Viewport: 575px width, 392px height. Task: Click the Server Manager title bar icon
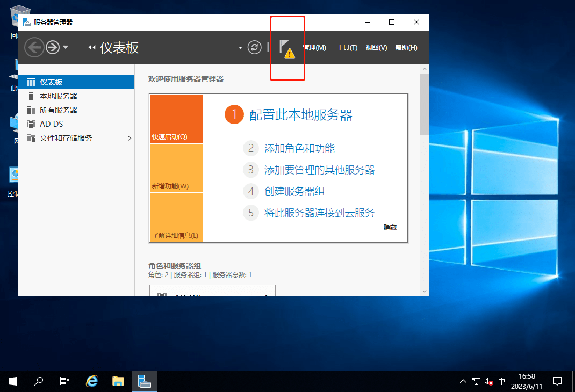(26, 23)
